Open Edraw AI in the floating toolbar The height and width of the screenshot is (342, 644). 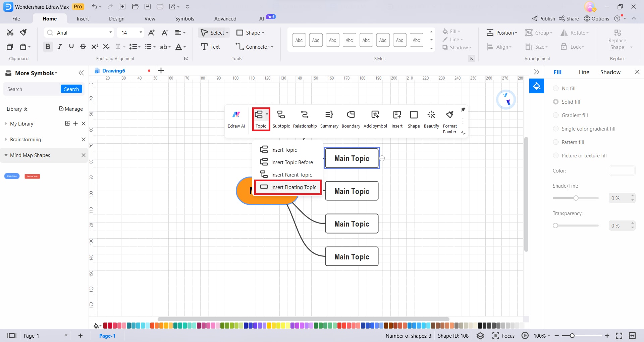236,119
